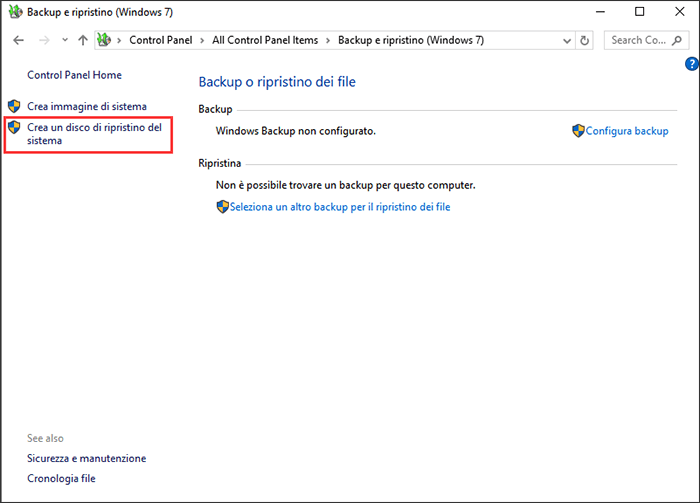Click the Search Control Panel field
The height and width of the screenshot is (503, 700).
(x=646, y=40)
